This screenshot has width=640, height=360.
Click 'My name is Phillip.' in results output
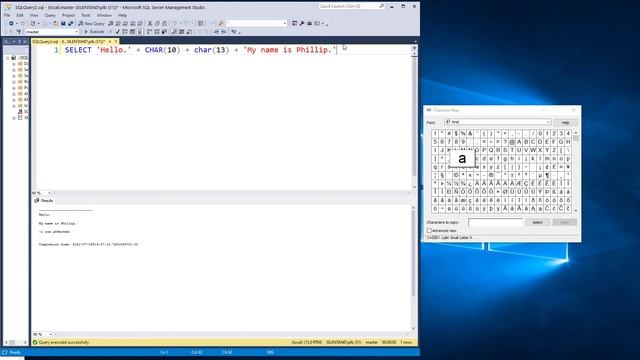click(x=57, y=223)
